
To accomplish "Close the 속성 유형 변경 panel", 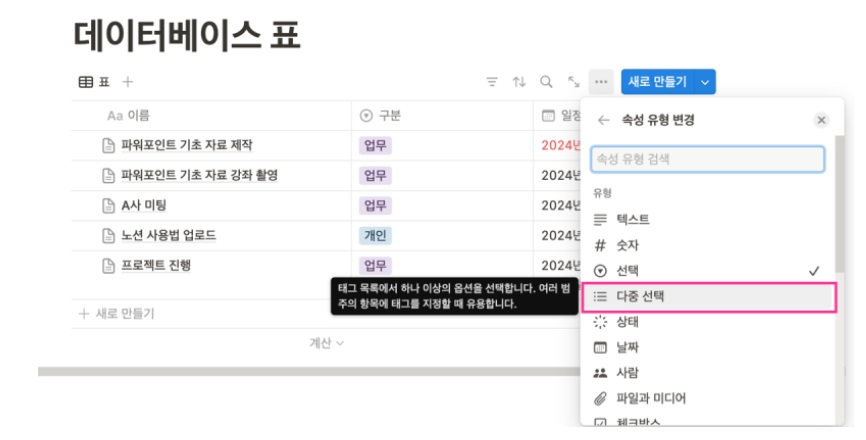I will tap(821, 120).
